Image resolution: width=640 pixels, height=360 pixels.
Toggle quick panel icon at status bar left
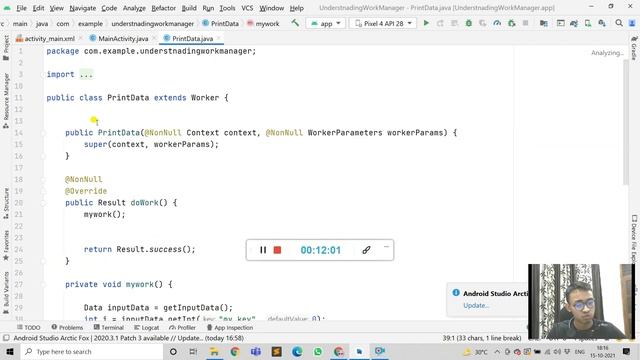click(x=6, y=338)
